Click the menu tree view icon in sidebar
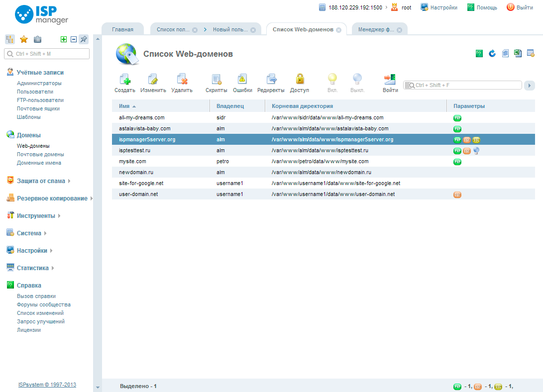 click(9, 39)
